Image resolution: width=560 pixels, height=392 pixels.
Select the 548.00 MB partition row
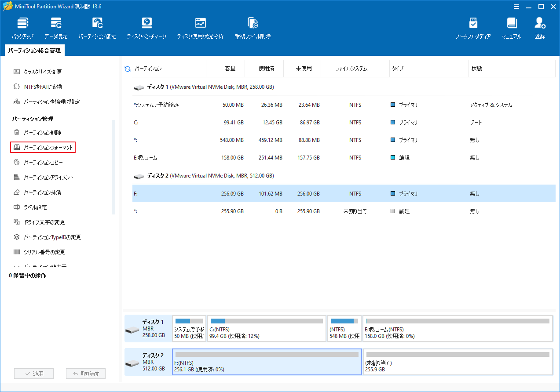(344, 140)
